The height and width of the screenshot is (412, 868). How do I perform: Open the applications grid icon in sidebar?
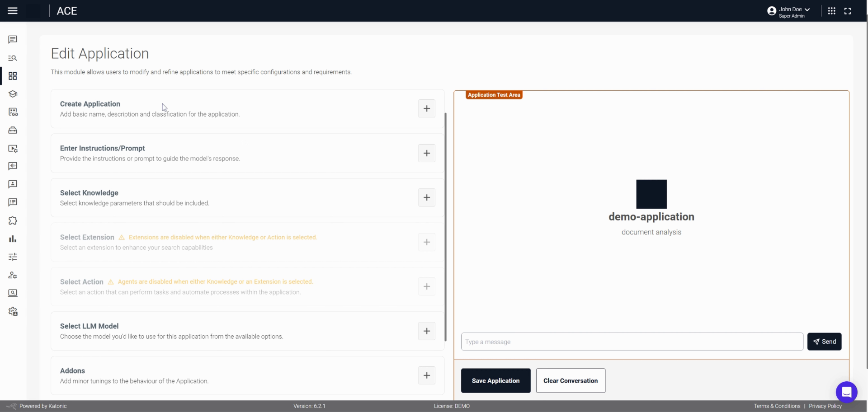pos(13,76)
